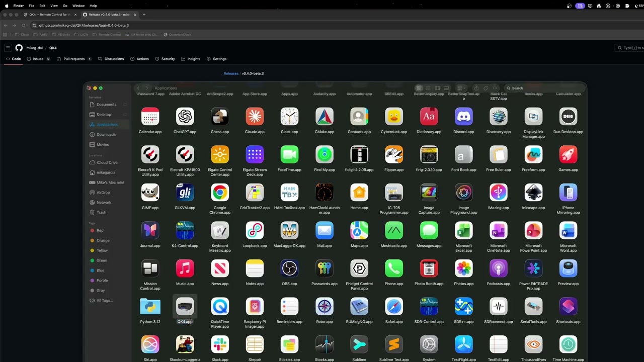Image resolution: width=644 pixels, height=362 pixels.
Task: Select GridTracker2.app icon
Action: click(x=255, y=193)
